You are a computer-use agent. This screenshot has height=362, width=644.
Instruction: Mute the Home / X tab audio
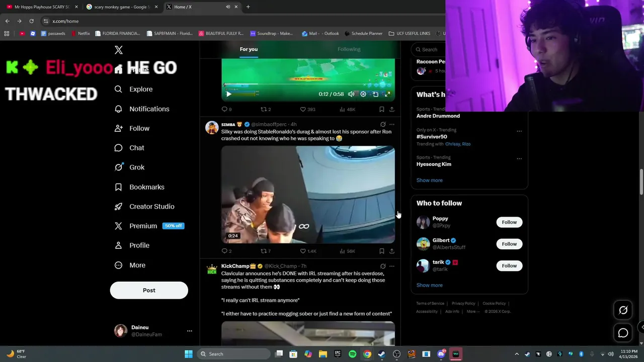coord(228,7)
